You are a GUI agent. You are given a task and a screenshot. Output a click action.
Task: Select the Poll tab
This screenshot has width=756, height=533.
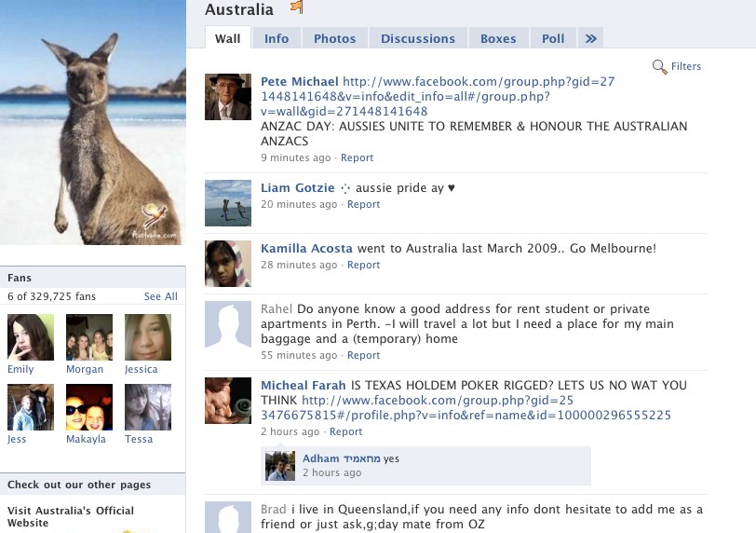click(553, 38)
